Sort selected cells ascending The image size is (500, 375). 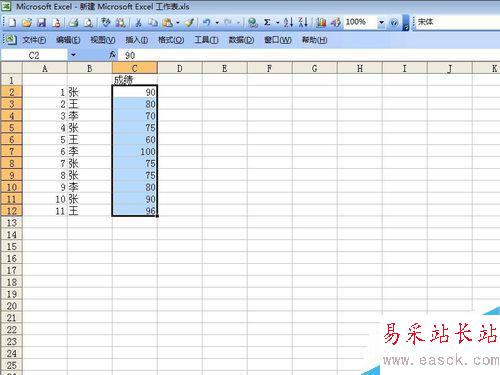288,22
